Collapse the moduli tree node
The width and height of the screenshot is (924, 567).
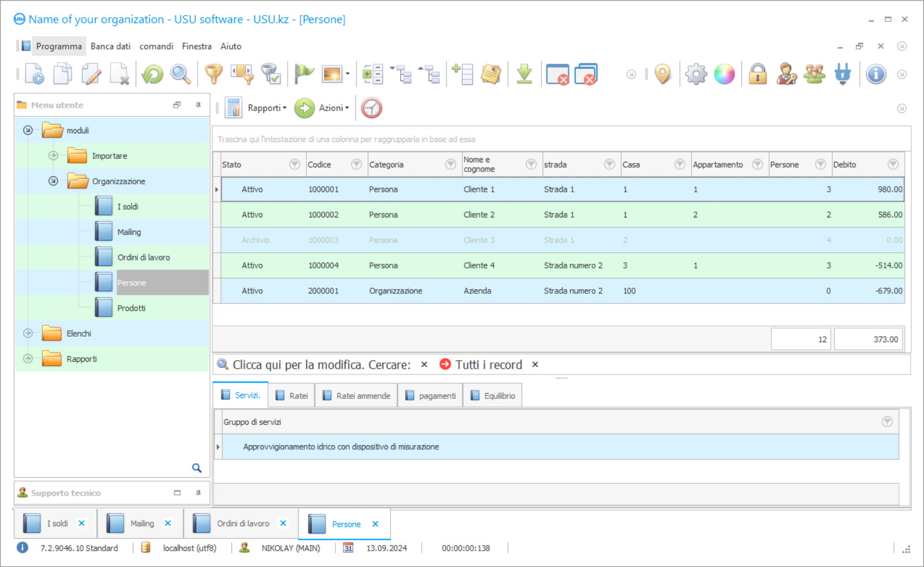pos(28,130)
